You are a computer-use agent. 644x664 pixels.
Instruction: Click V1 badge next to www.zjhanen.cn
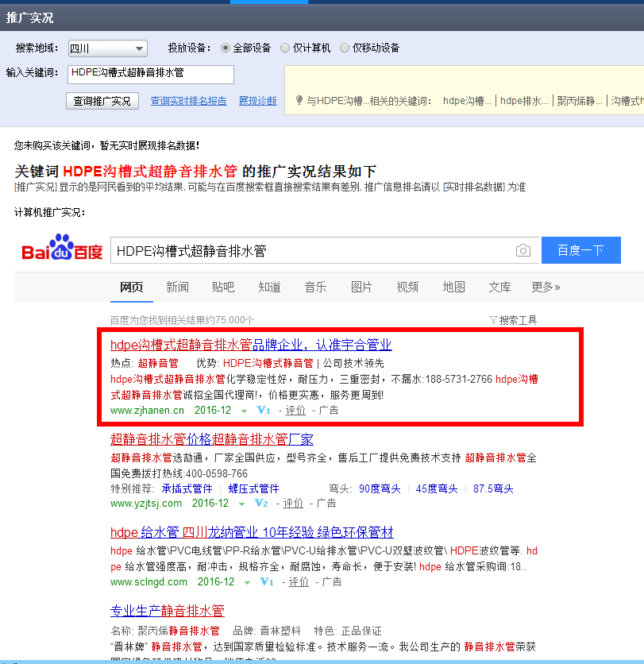click(x=264, y=410)
